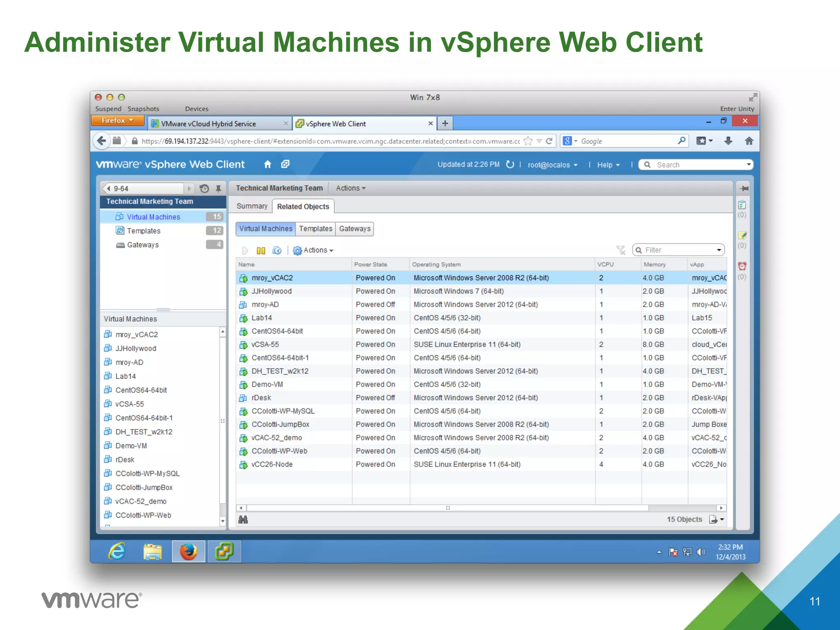Click the Suspend menu item

click(x=108, y=109)
